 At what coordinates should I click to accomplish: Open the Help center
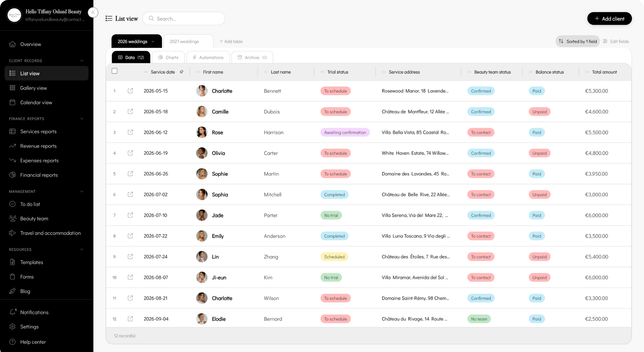47,342
